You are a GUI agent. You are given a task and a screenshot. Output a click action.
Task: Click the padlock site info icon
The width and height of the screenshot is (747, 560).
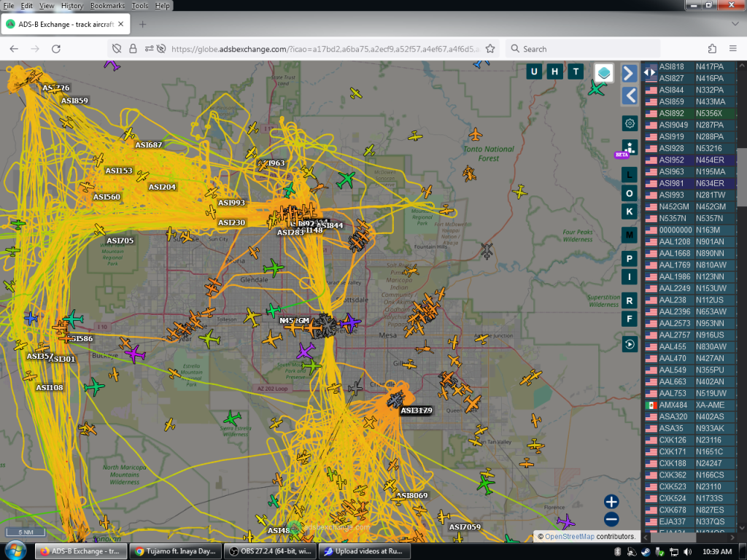[x=133, y=49]
